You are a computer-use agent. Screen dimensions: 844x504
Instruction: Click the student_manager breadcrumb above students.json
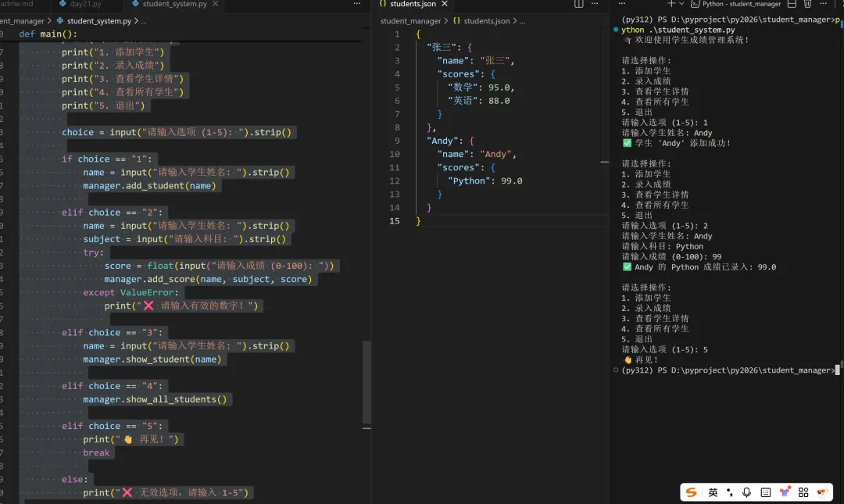pyautogui.click(x=411, y=21)
